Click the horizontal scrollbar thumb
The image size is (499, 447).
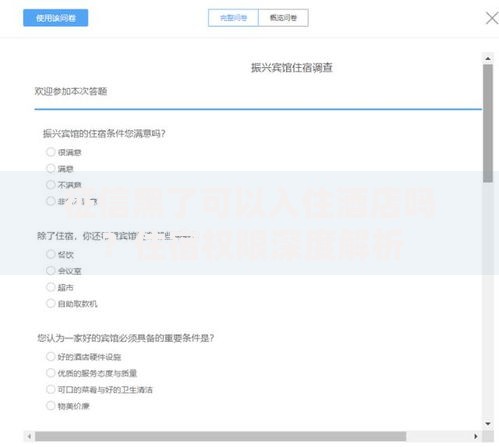click(221, 436)
